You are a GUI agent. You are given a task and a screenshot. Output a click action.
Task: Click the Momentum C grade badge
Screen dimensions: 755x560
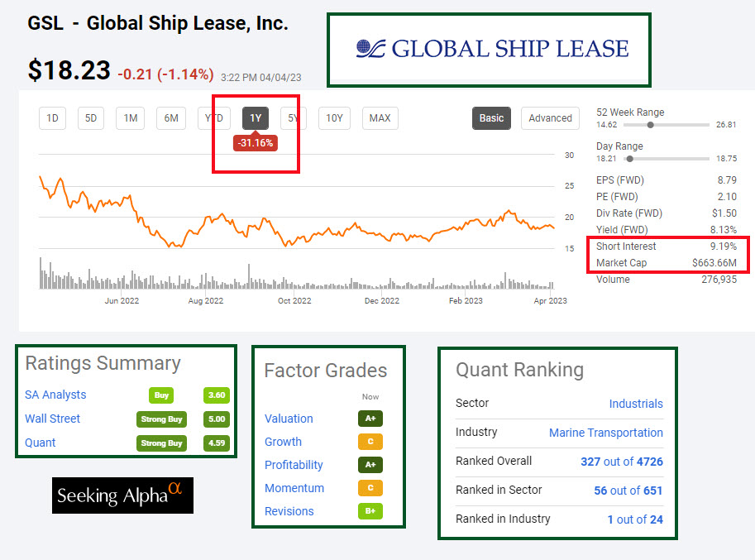point(370,488)
